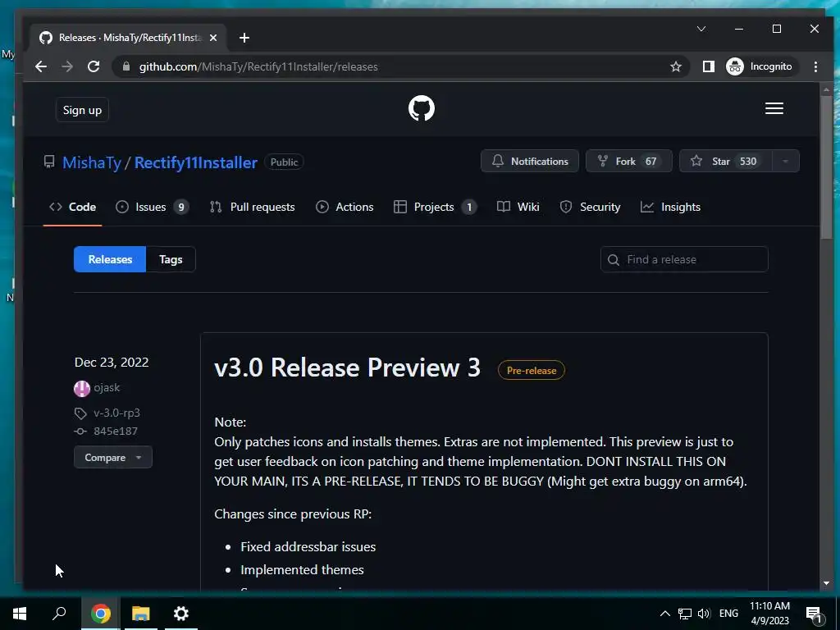Screen dimensions: 840x630
Task: Open the Code tab
Action: (x=72, y=207)
